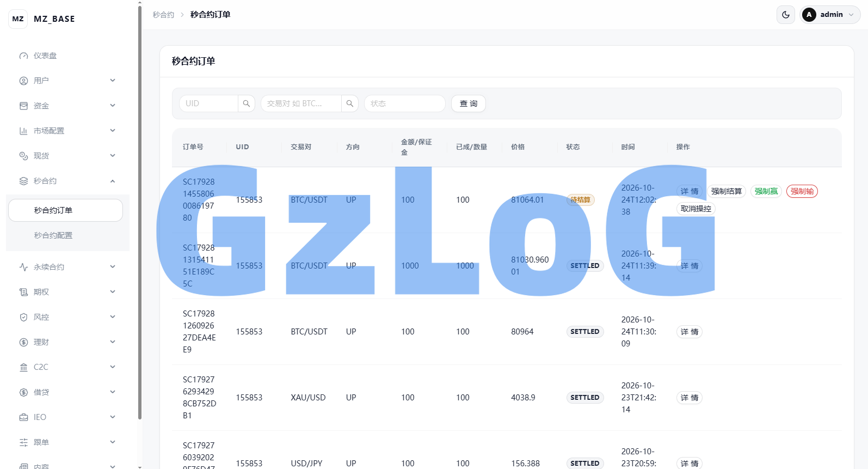Click the 借贷 loan icon
This screenshot has width=868, height=469.
pyautogui.click(x=23, y=392)
